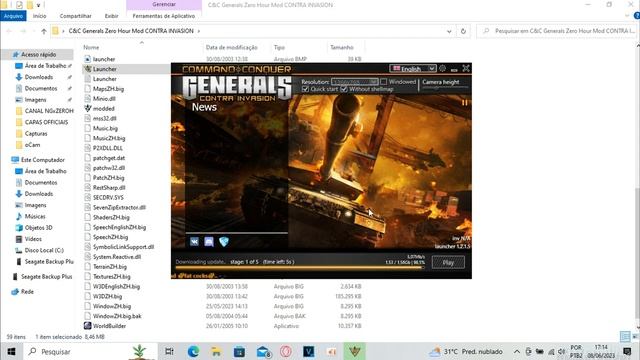Open Windows Start menu

click(x=11, y=351)
